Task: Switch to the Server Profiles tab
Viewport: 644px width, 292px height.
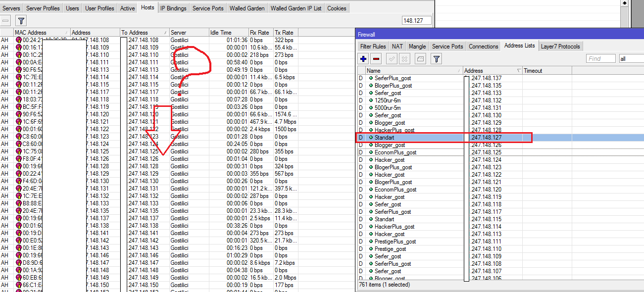Action: coord(43,8)
